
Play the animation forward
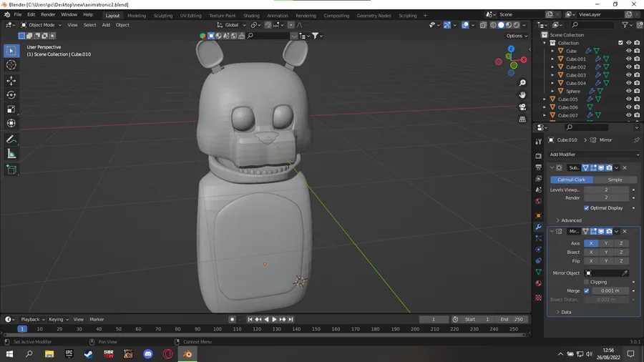[x=274, y=319]
